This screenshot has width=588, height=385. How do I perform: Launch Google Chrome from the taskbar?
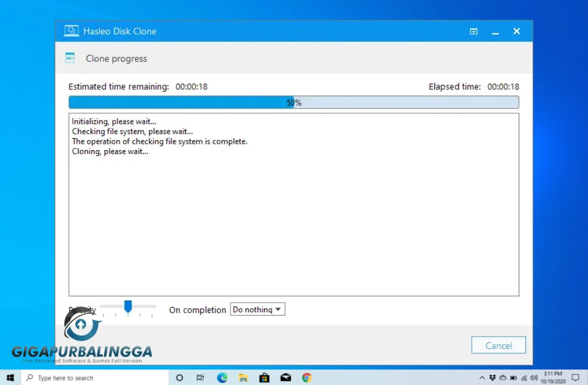(307, 378)
